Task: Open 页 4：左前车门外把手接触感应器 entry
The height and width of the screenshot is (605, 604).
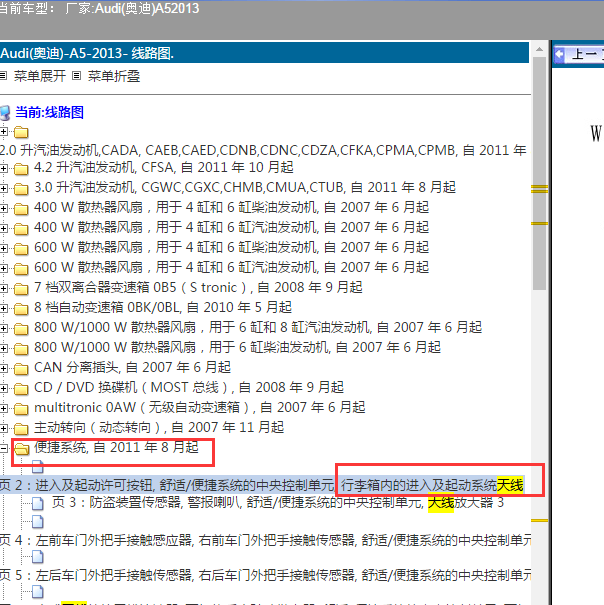Action: (266, 540)
